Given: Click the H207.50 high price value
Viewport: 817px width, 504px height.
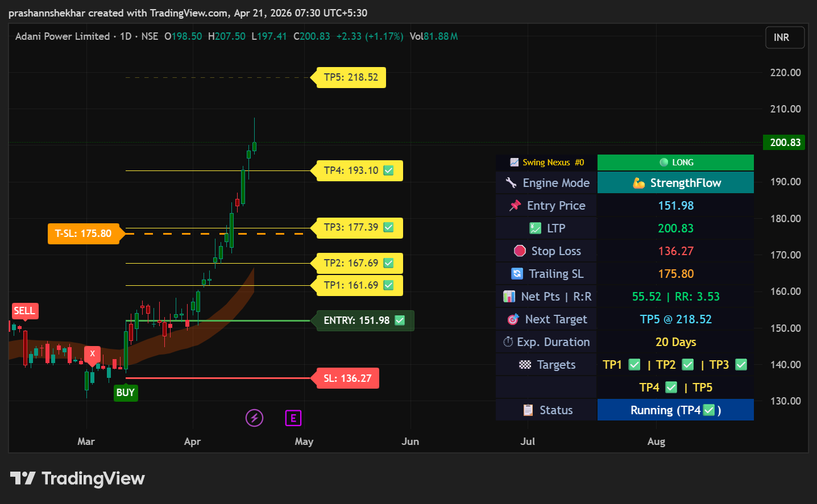Looking at the screenshot, I should click(x=227, y=36).
